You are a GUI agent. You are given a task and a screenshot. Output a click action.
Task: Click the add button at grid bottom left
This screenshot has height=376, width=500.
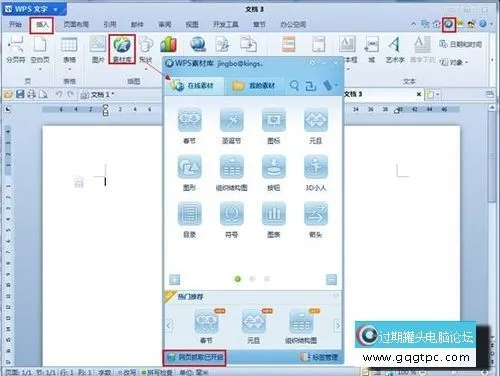pyautogui.click(x=174, y=279)
